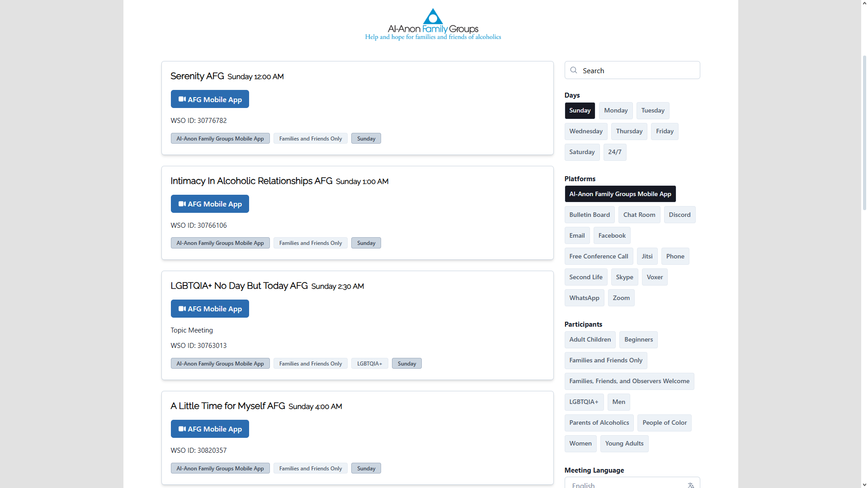Click WSO ID: 30763013 text
868x488 pixels.
point(198,345)
